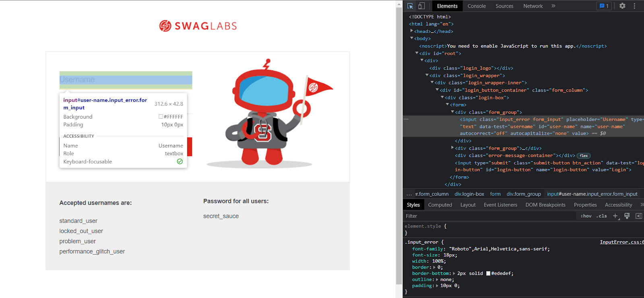The image size is (644, 298).
Task: Click the #ededef border color swatch
Action: click(488, 273)
